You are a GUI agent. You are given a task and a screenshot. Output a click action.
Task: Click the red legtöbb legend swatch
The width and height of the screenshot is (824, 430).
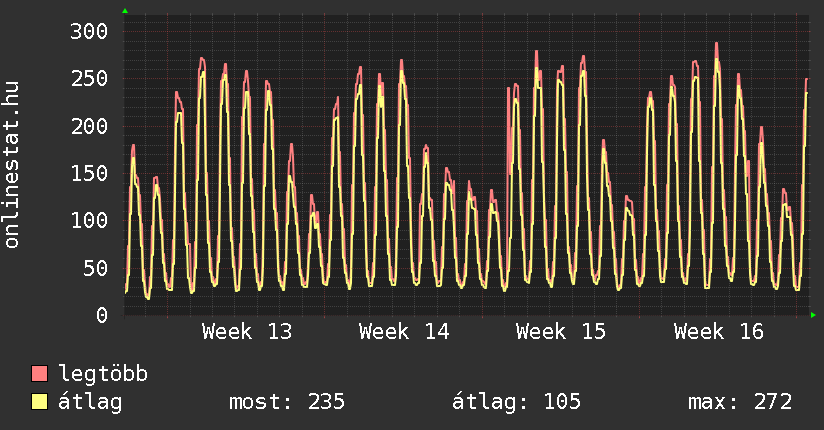click(x=40, y=374)
